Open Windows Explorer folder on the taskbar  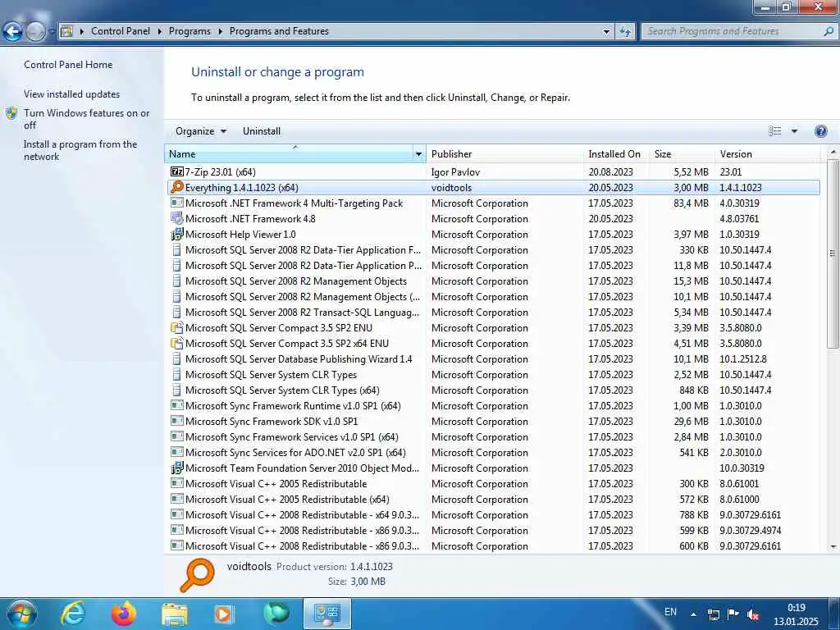coord(175,614)
